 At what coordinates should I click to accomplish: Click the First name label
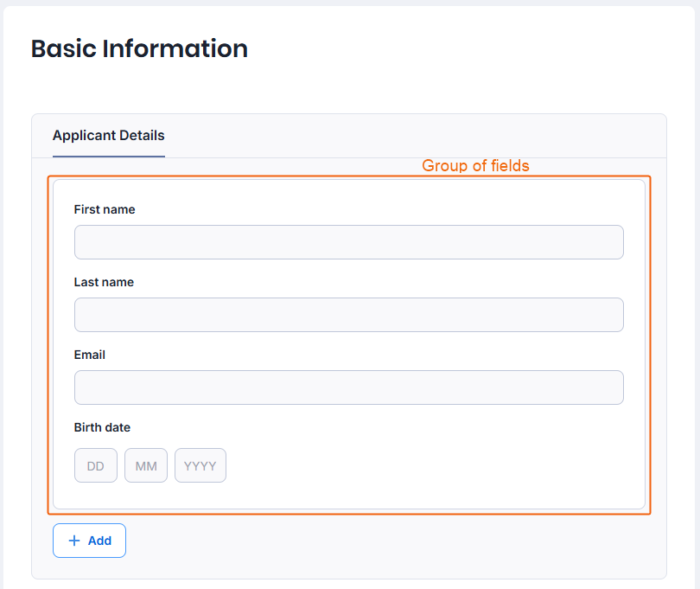[x=105, y=209]
